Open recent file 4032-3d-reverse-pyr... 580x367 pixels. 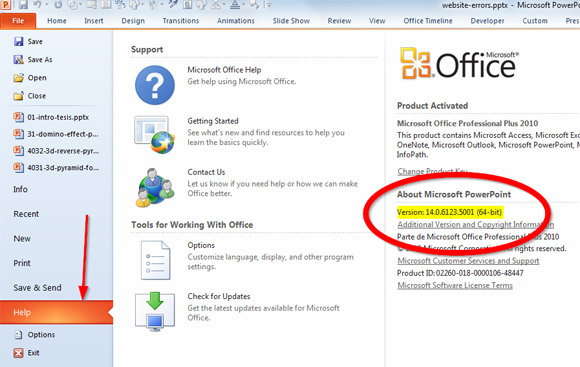point(56,151)
